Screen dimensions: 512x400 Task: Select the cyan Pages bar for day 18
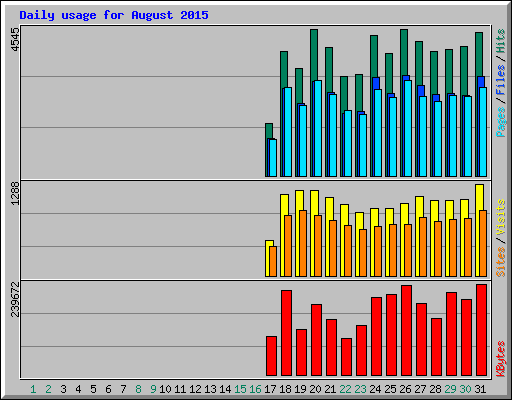click(x=288, y=132)
